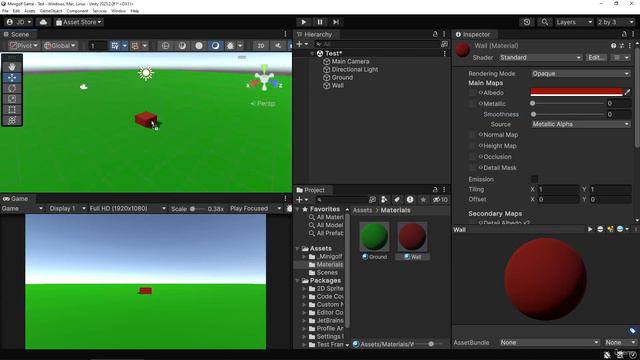Open the account JD button
This screenshot has width=640, height=360.
click(19, 22)
